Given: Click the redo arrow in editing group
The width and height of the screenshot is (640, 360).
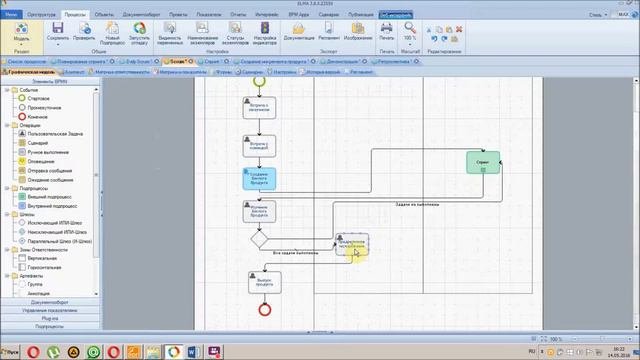Looking at the screenshot, I should pos(444,39).
